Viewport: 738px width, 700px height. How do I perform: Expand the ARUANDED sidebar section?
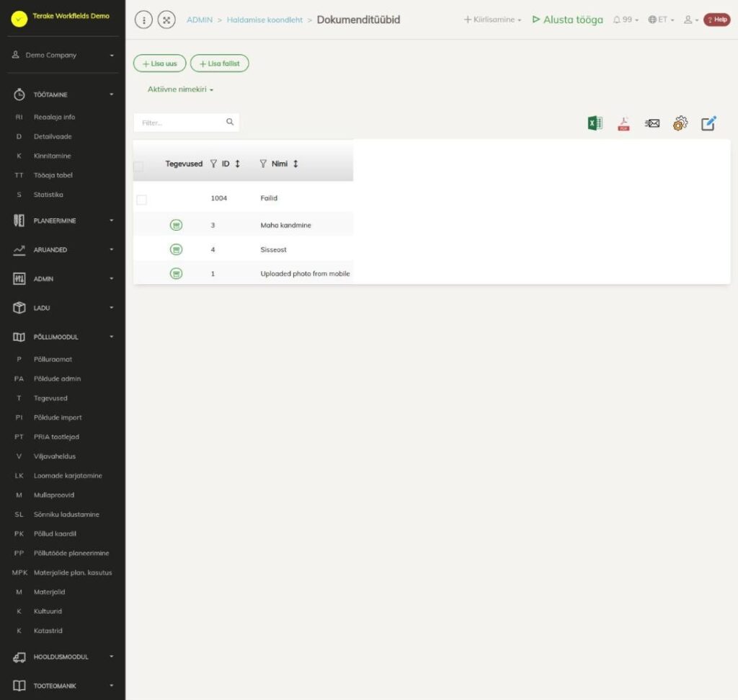click(63, 250)
